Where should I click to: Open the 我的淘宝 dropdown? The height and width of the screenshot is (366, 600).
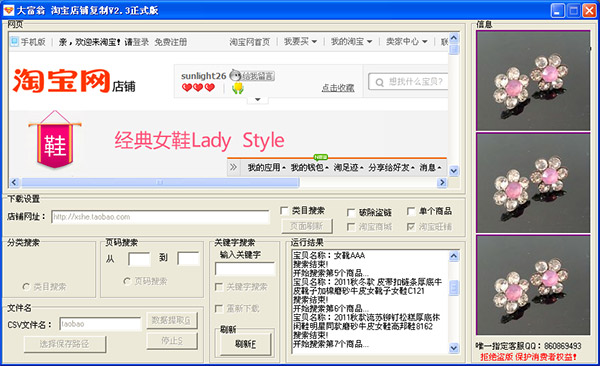tap(351, 41)
